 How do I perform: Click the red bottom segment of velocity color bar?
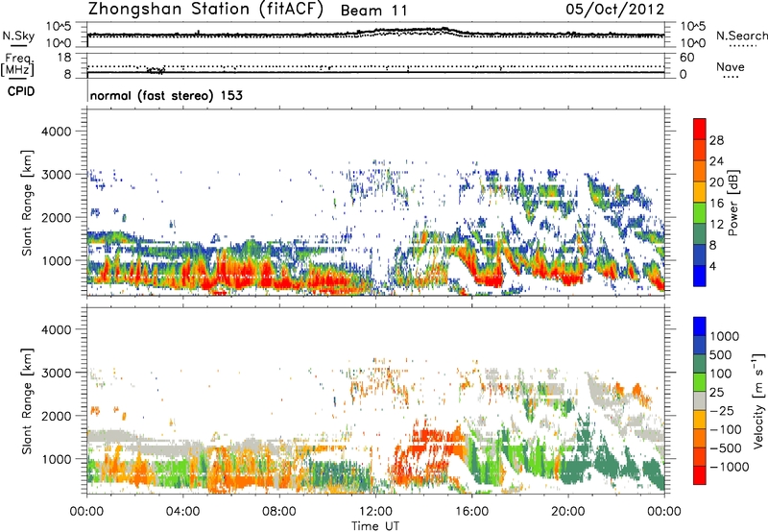pyautogui.click(x=700, y=475)
